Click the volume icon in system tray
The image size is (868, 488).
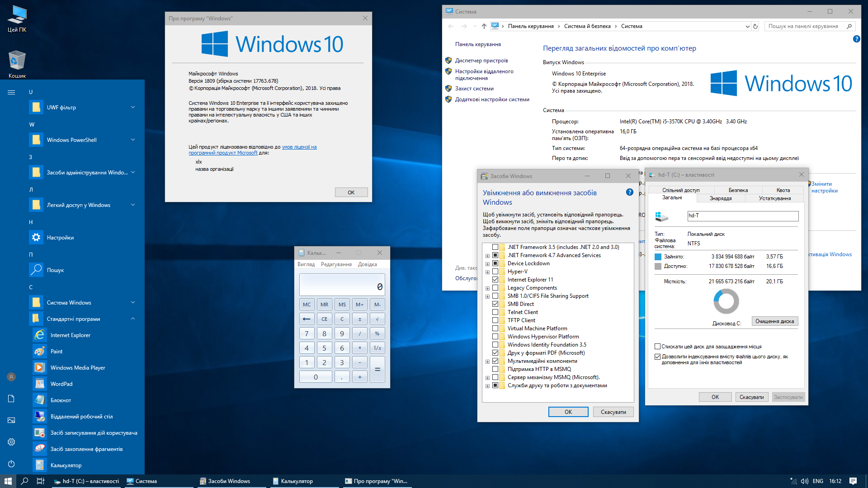coord(805,481)
